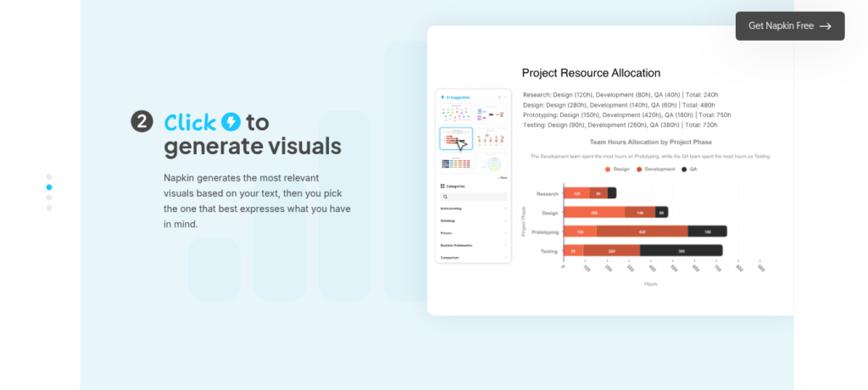Select the highlighted stacked bar chart thumbnail
This screenshot has height=390, width=868.
click(x=456, y=138)
